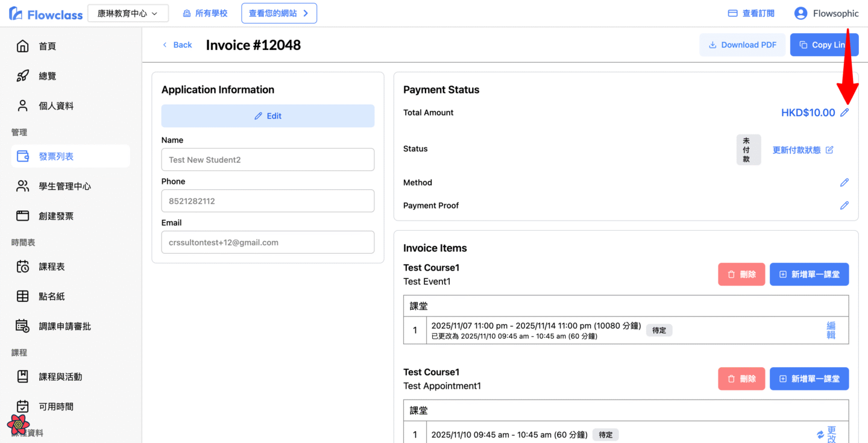868x443 pixels.
Task: Click the pencil icon beside Total Amount
Action: (844, 113)
